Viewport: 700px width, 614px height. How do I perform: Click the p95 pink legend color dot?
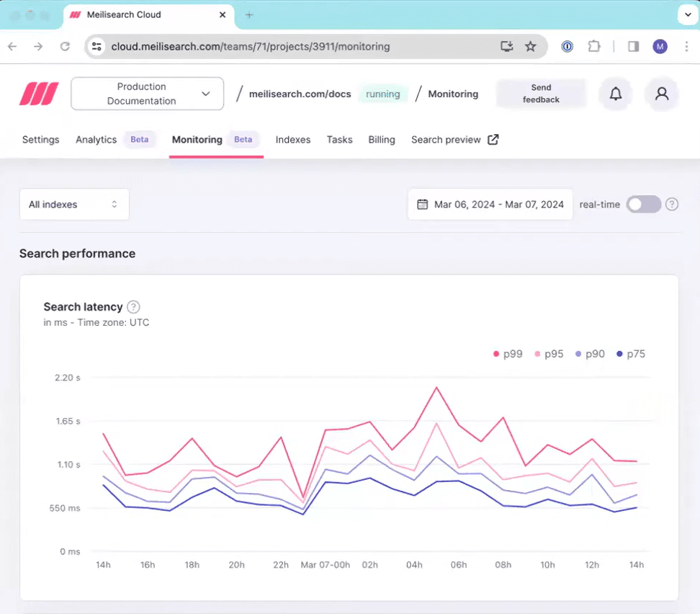tap(537, 355)
